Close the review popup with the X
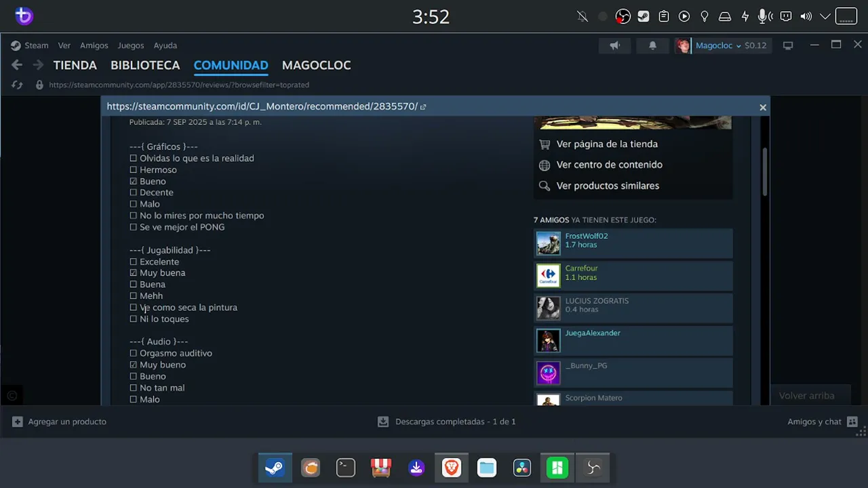This screenshot has width=868, height=488. click(x=763, y=107)
